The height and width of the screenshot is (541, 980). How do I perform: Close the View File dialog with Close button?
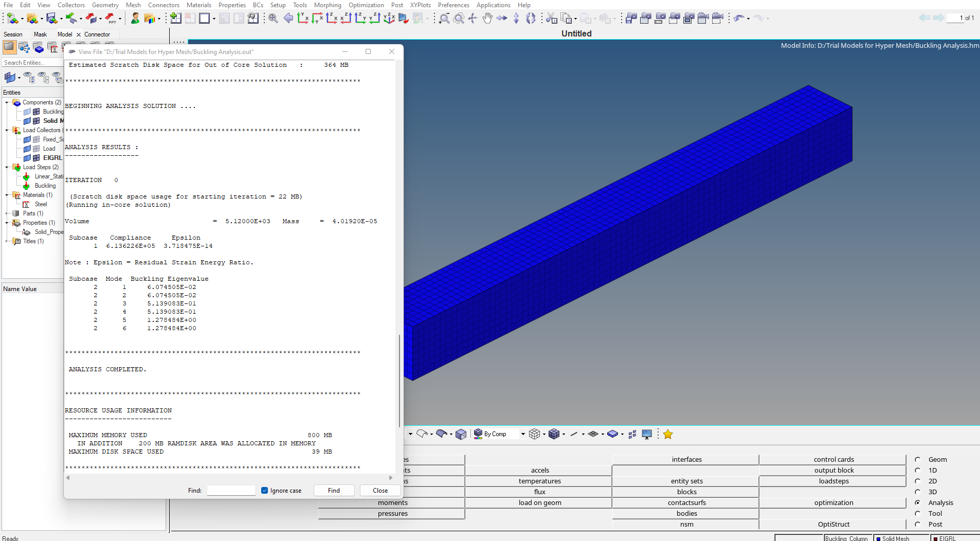(380, 490)
